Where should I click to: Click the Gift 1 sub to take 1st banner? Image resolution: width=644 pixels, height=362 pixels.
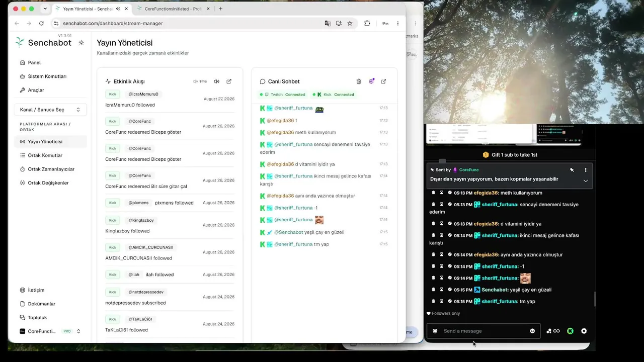coord(510,155)
